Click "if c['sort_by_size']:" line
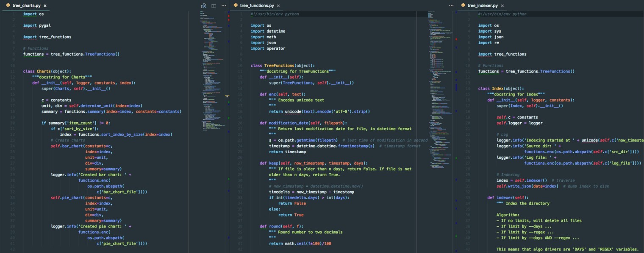Screen dimensions: 644x253 (x=75, y=129)
